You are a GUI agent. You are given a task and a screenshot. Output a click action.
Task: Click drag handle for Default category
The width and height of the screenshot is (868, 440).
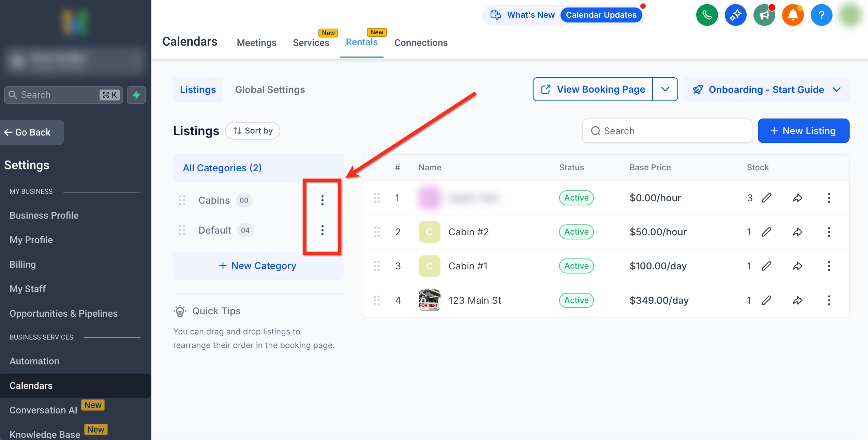(182, 231)
